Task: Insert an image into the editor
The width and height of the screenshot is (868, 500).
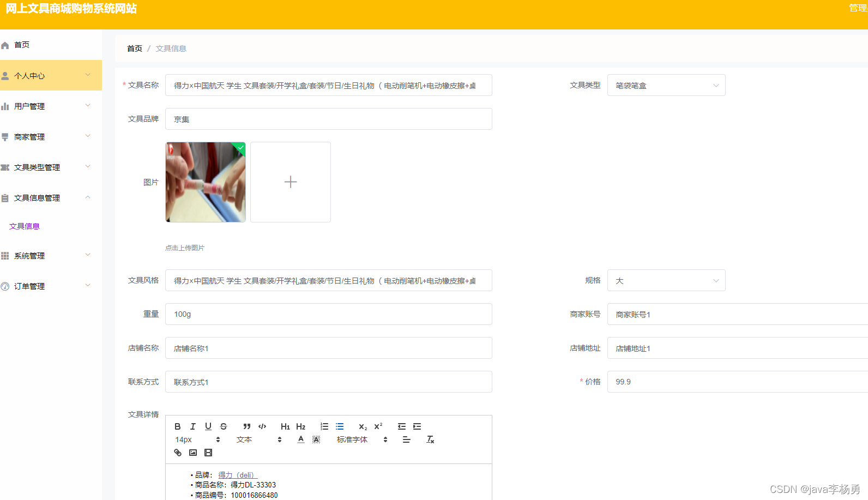Action: pyautogui.click(x=193, y=453)
